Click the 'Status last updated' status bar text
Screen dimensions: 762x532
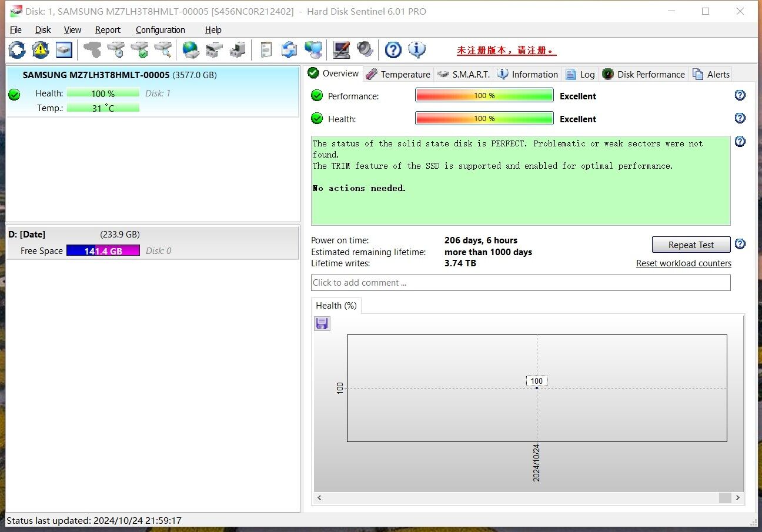94,521
